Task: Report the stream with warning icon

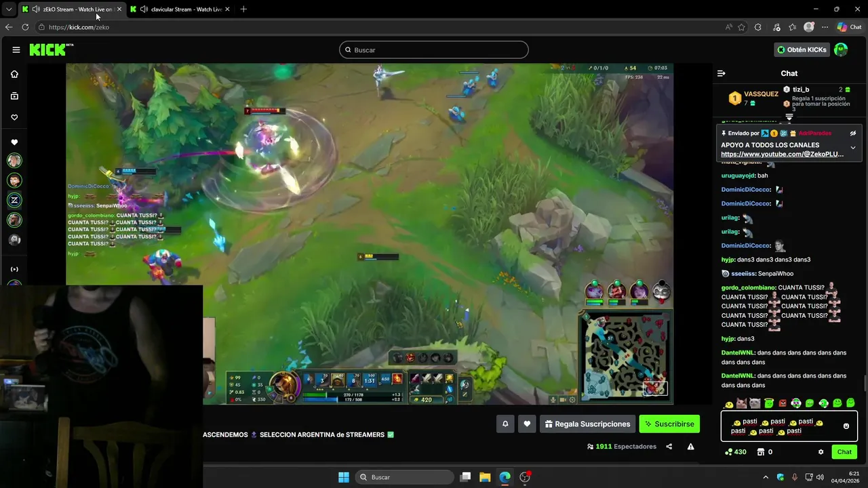Action: [690, 447]
